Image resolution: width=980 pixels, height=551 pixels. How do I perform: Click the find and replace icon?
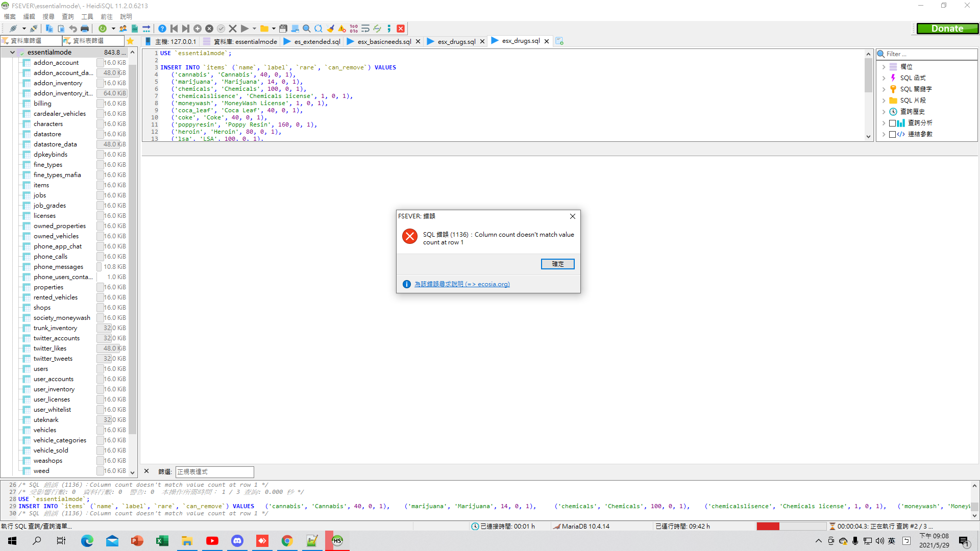pos(318,29)
